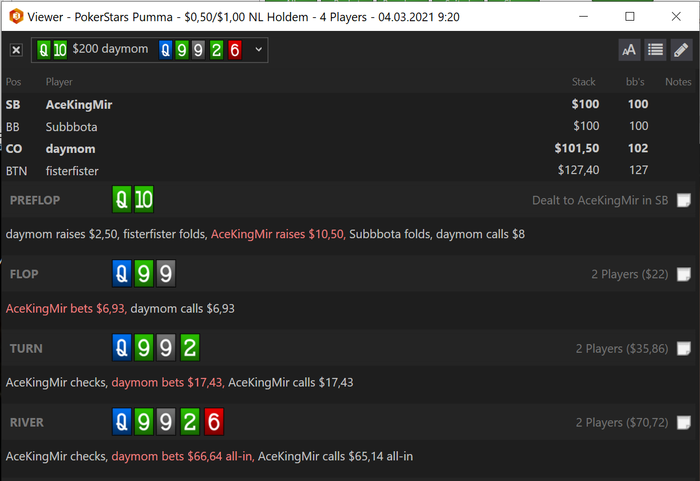Click the Pos column header

coord(13,82)
